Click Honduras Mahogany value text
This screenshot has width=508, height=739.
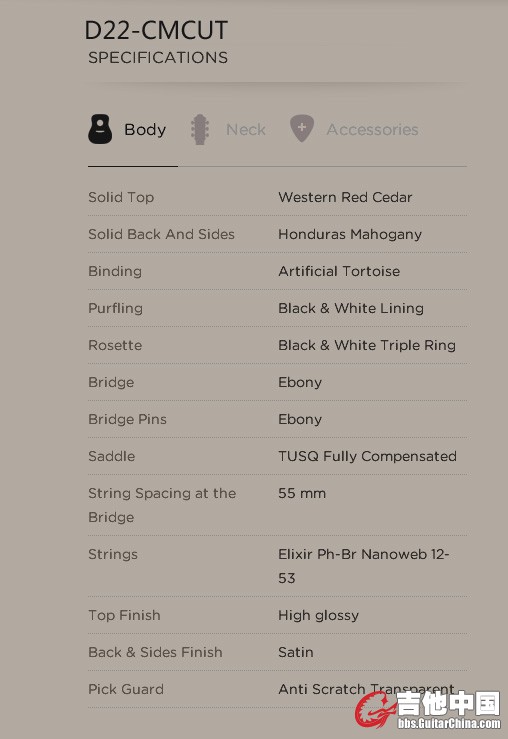pyautogui.click(x=350, y=234)
